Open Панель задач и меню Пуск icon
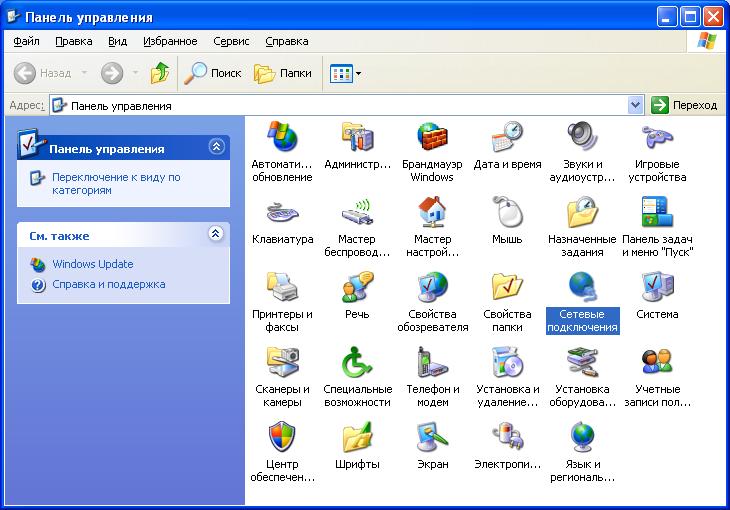This screenshot has height=510, width=730. point(657,211)
